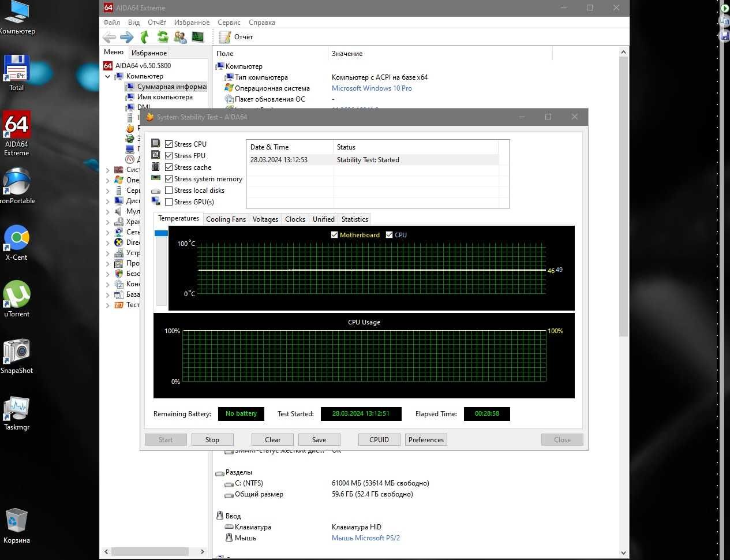The width and height of the screenshot is (730, 560).
Task: Collapse the Компьютер tree node
Action: 108,76
